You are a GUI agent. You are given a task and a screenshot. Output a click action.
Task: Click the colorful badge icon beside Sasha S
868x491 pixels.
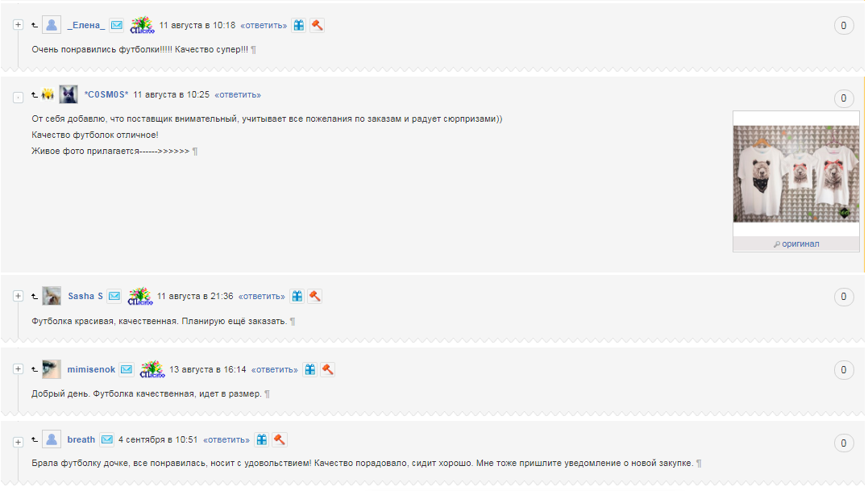[x=140, y=296]
